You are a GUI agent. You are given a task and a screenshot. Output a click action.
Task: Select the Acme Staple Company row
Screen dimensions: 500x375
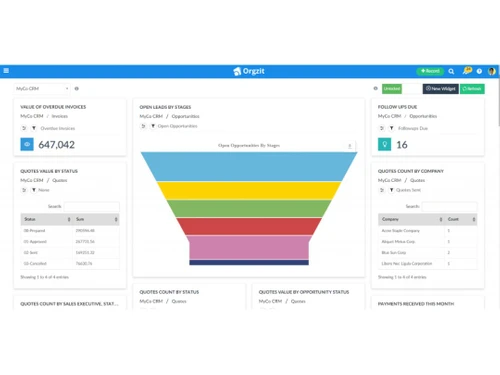pos(428,231)
